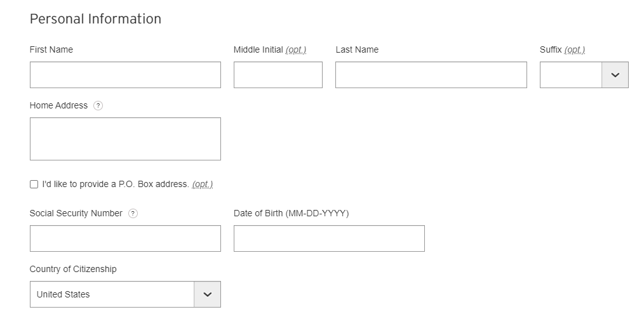Click the "(opt.)" hint after P.O. Box text
Viewport: 644px width, 319px height.
click(x=203, y=185)
